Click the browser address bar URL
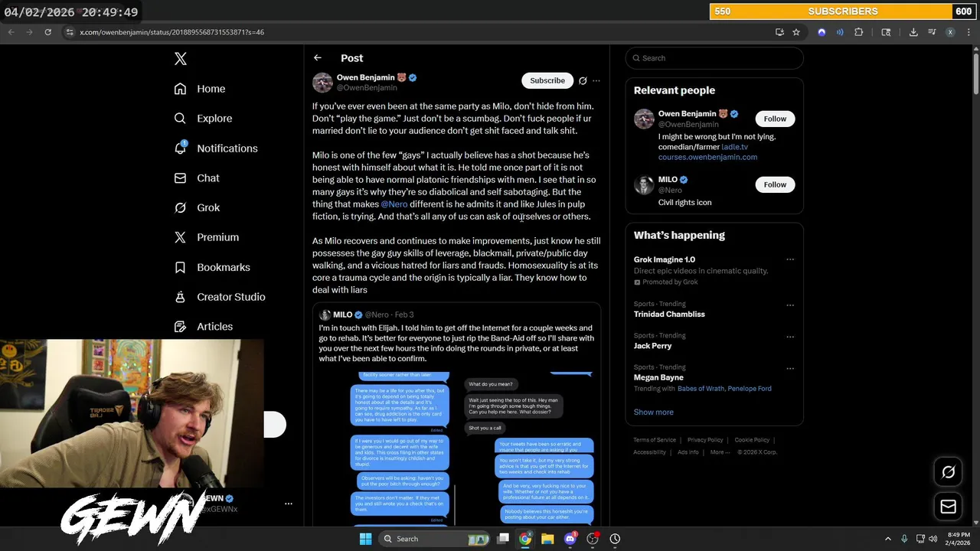Image resolution: width=980 pixels, height=551 pixels. (172, 32)
